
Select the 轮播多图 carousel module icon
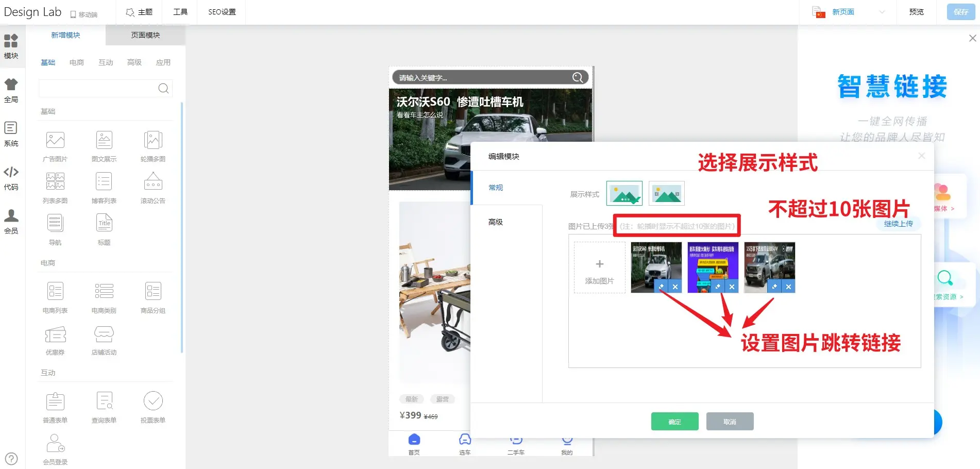(153, 141)
